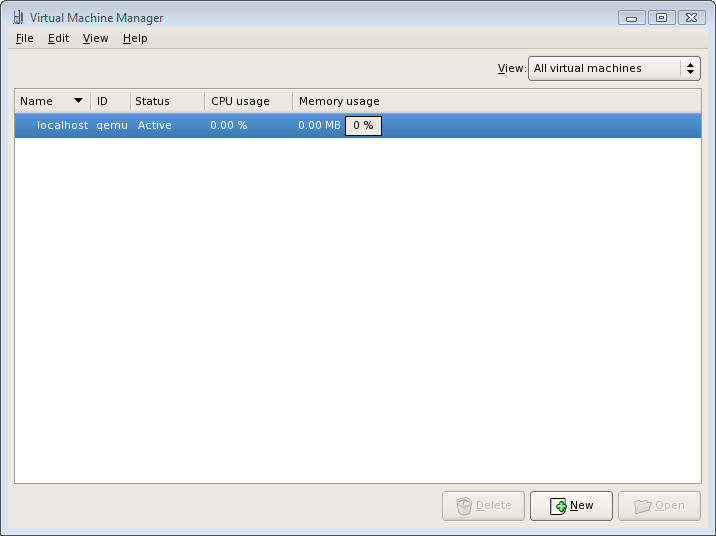
Task: Open the Edit menu
Action: (x=58, y=38)
